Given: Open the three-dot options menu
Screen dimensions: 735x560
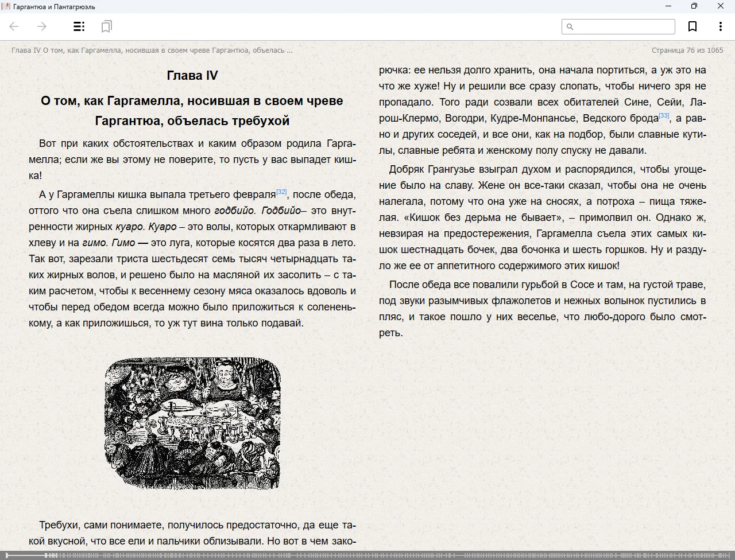Looking at the screenshot, I should (x=720, y=26).
